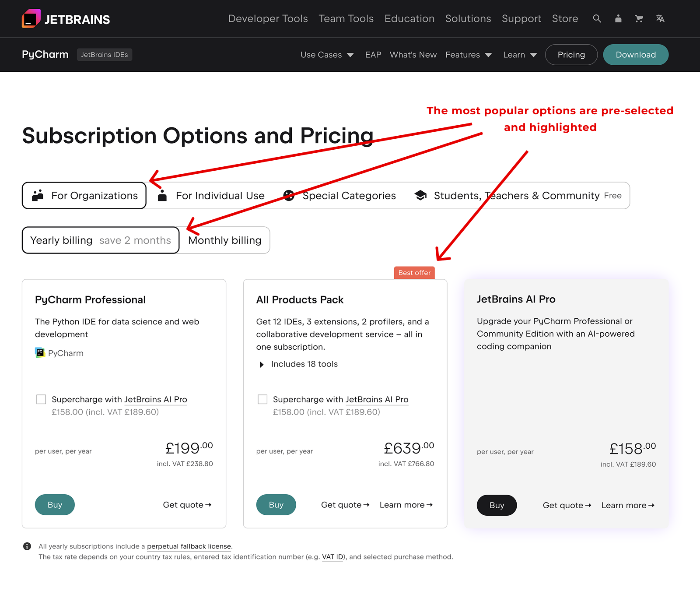Click the teal Download button

click(635, 55)
